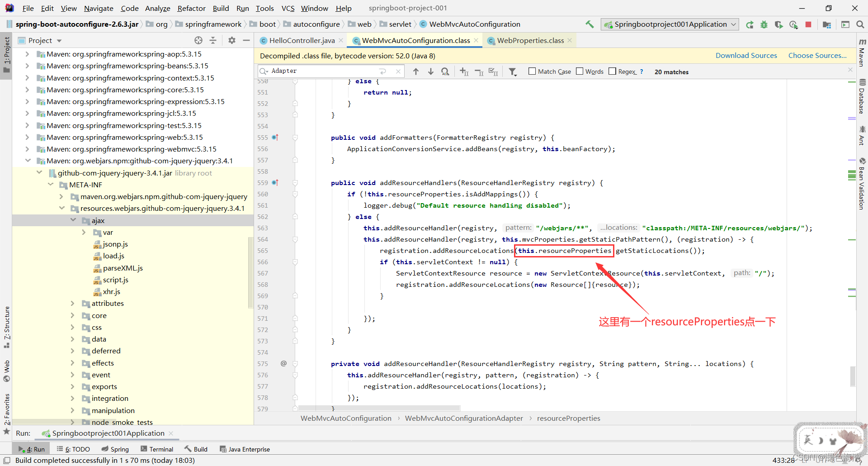868x466 pixels.
Task: Click the Build project hammer icon
Action: 590,24
